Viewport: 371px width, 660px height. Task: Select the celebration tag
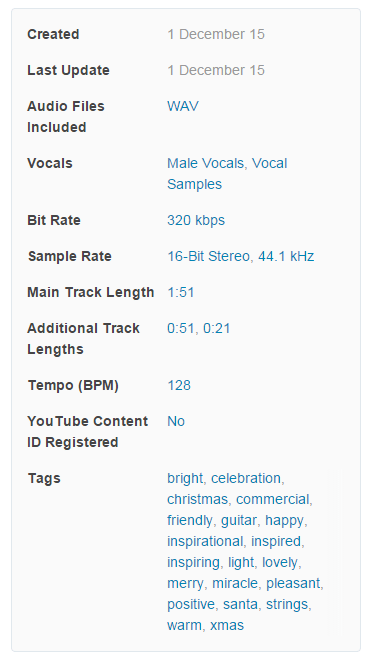coord(246,479)
